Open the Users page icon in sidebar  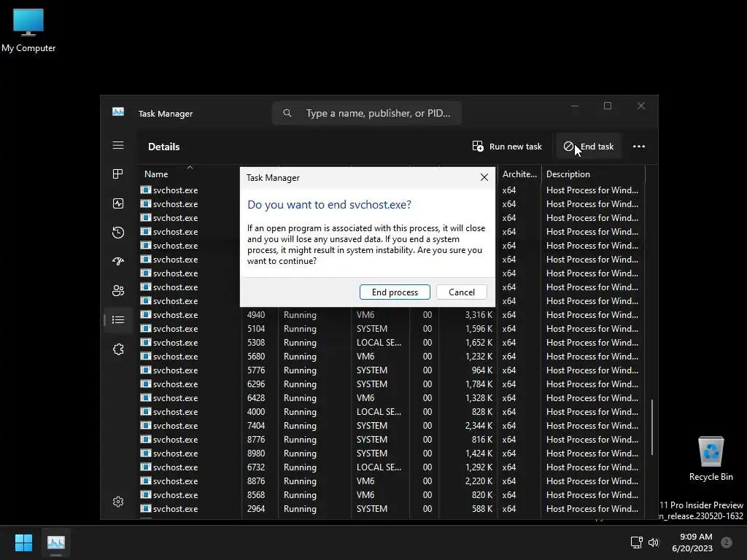[x=118, y=290]
